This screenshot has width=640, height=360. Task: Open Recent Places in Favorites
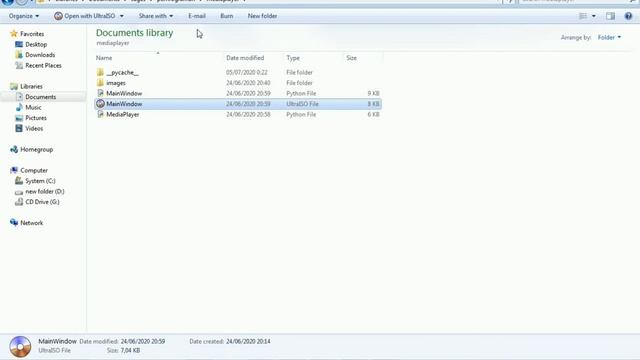click(43, 66)
